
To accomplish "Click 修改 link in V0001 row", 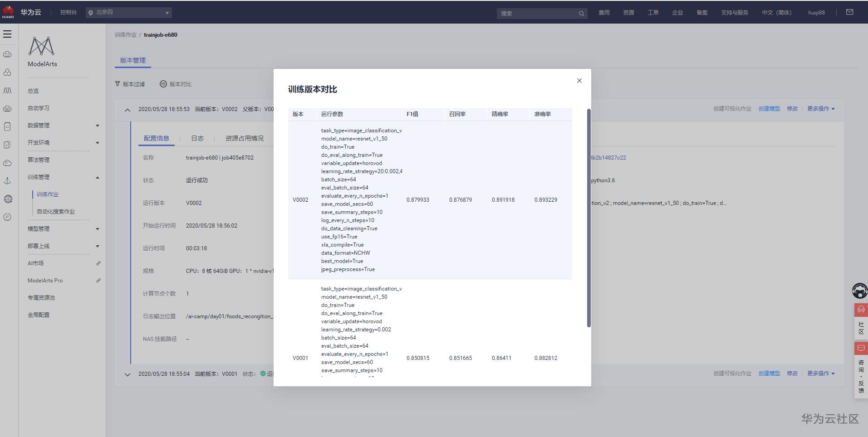I will pos(792,374).
